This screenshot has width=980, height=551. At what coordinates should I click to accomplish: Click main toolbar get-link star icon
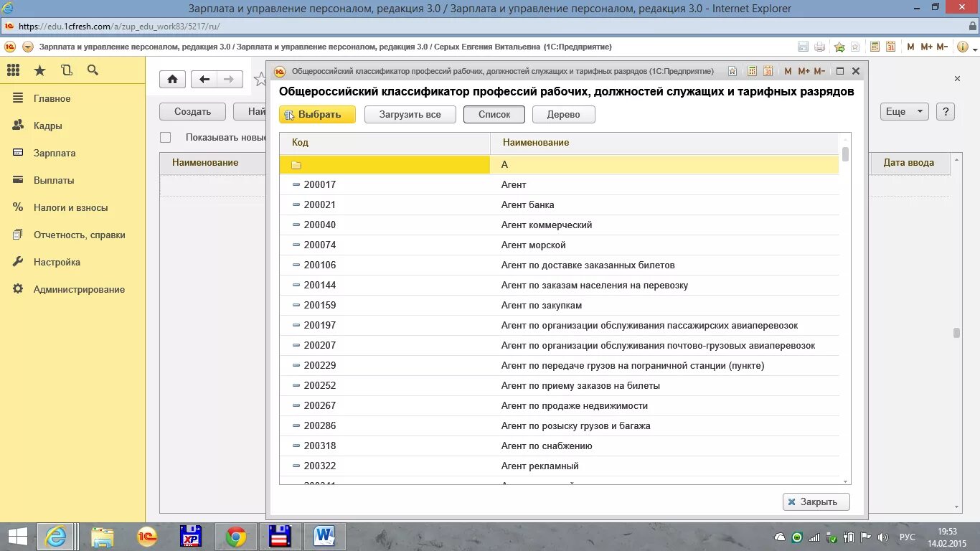pyautogui.click(x=840, y=47)
